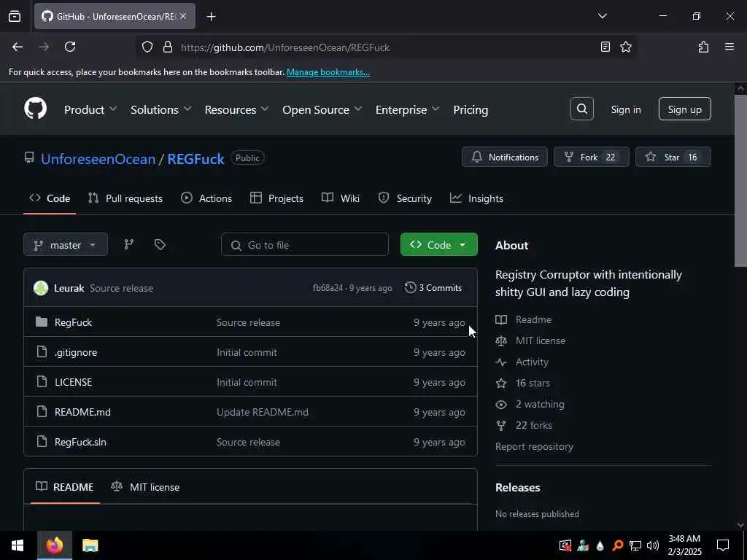
Task: Expand the Open Source navigation menu
Action: coord(322,109)
